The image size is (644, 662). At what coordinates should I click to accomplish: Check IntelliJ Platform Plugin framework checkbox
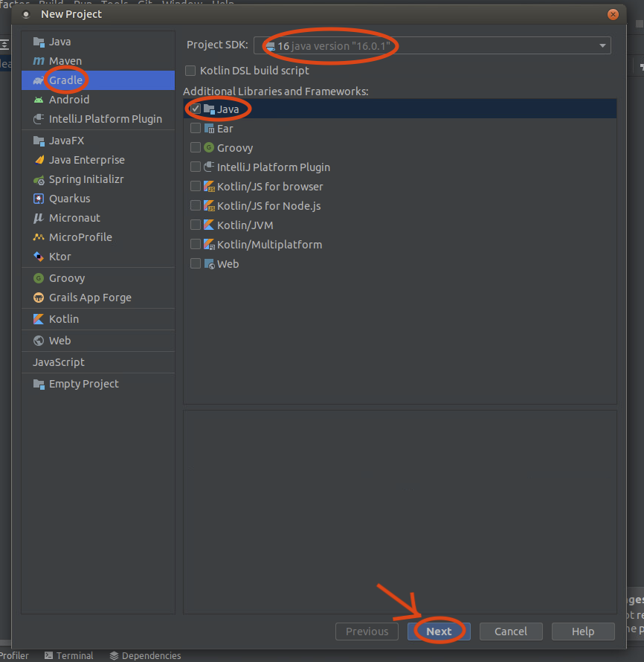point(196,167)
